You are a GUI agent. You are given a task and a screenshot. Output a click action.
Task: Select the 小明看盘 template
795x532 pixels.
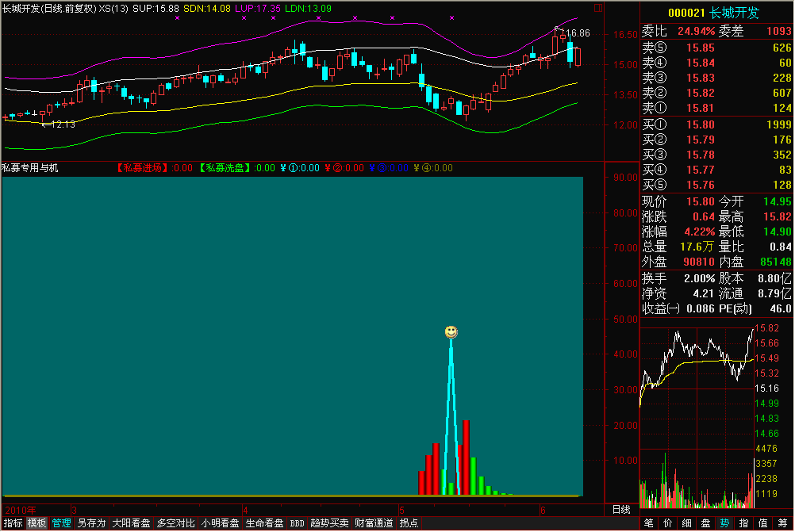(220, 522)
